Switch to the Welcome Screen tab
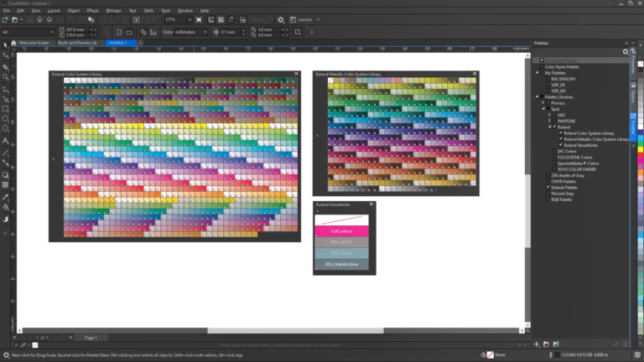 tap(34, 43)
